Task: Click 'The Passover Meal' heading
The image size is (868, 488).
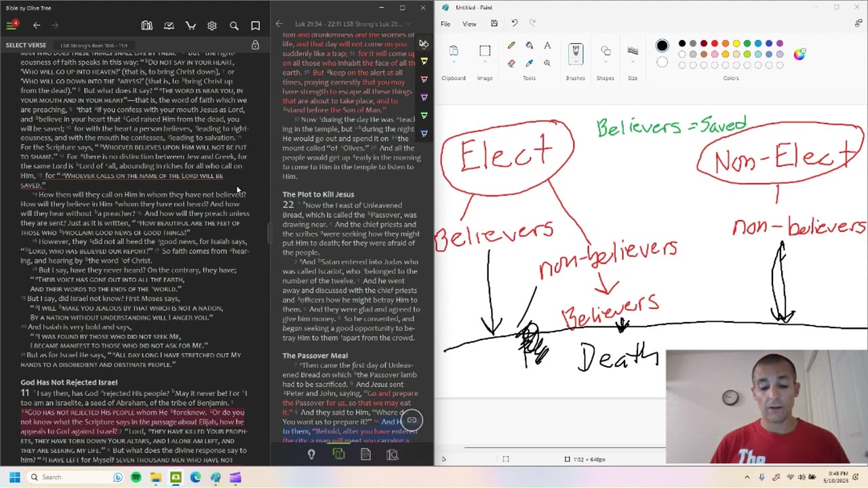Action: click(x=315, y=355)
